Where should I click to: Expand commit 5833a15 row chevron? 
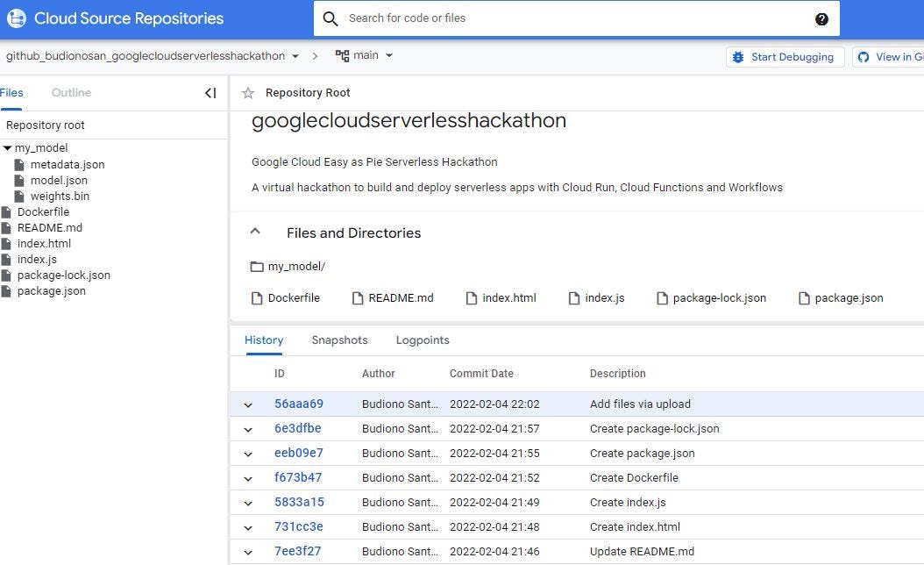coord(248,504)
